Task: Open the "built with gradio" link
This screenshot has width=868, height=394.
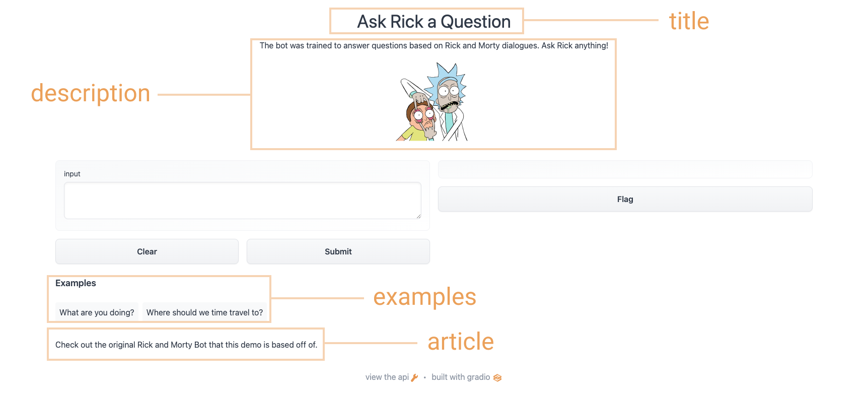Action: tap(461, 377)
